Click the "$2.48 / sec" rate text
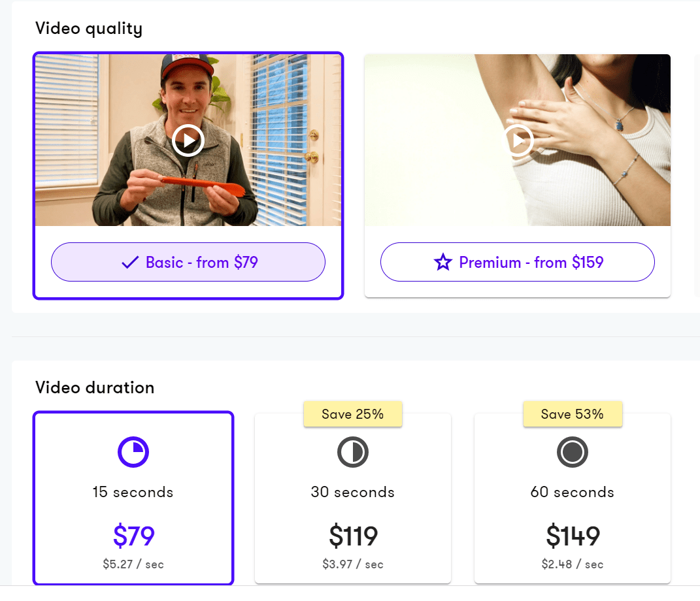The image size is (700, 601). (573, 564)
